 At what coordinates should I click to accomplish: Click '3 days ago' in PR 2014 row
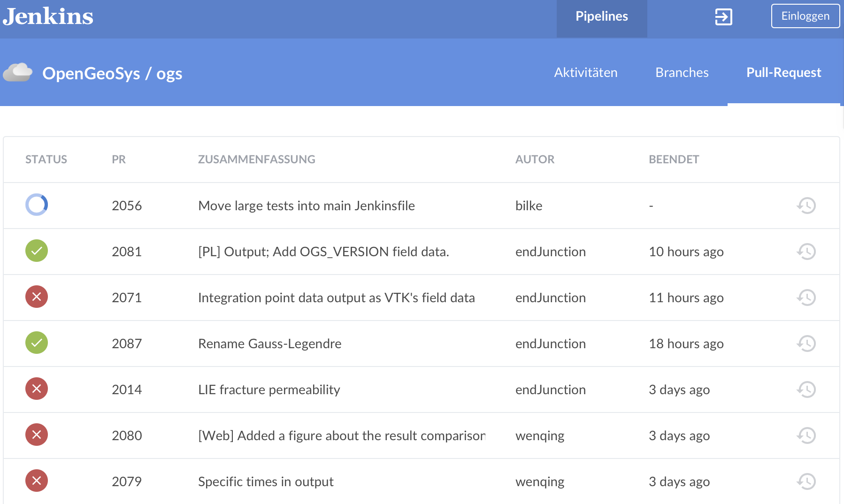point(679,390)
